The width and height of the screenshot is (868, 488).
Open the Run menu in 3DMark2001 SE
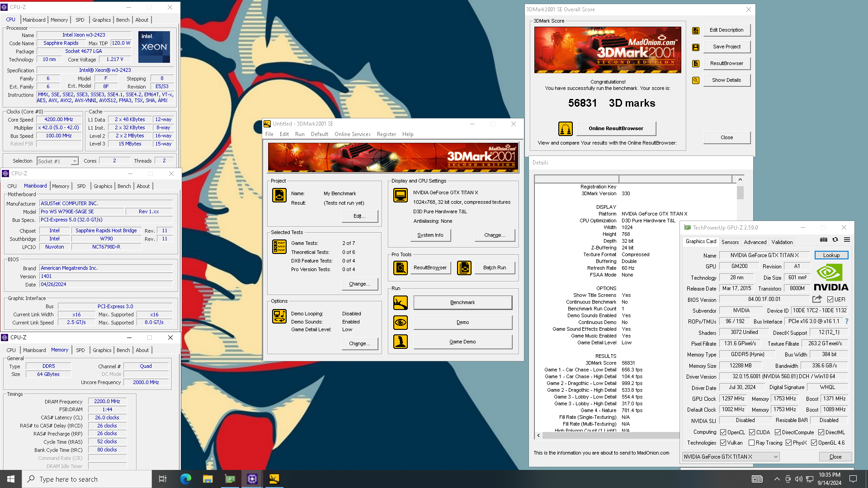coord(300,134)
